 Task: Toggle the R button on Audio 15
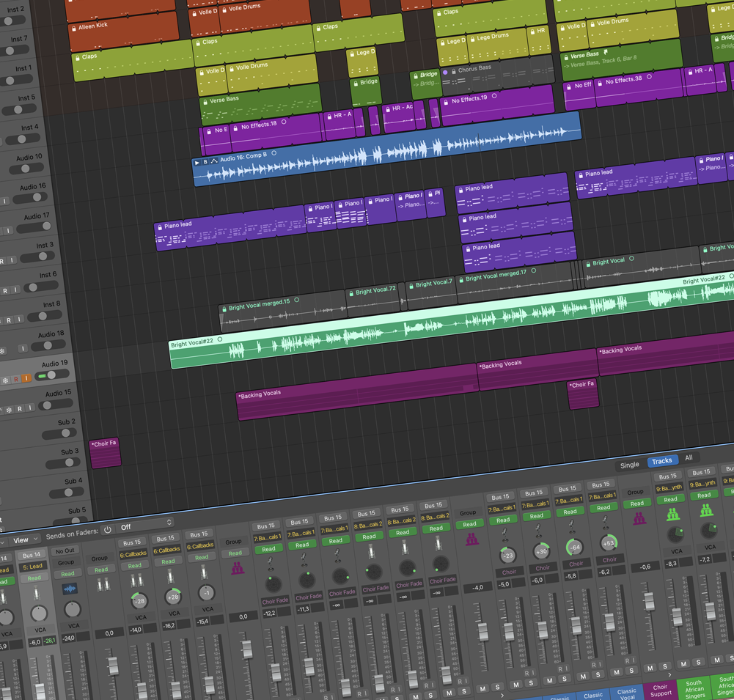click(x=20, y=409)
